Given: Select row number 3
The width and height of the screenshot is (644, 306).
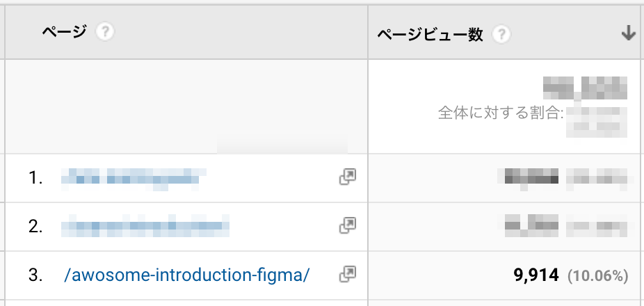Looking at the screenshot, I should pyautogui.click(x=35, y=275).
